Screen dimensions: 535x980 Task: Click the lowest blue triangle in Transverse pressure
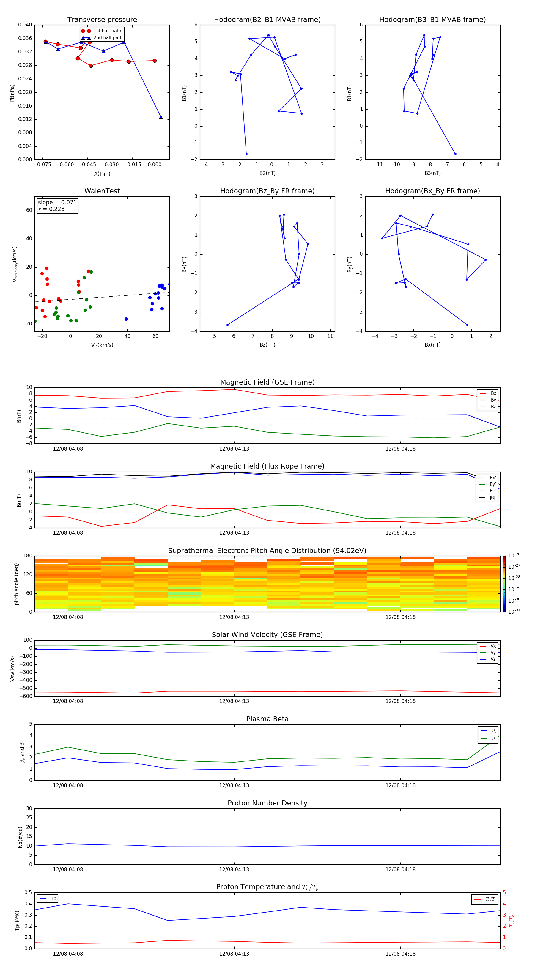[161, 117]
